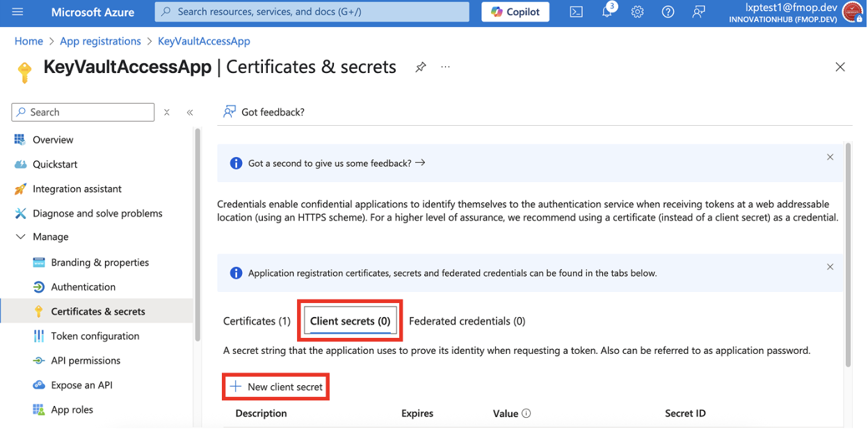Click New client secret

coord(277,387)
